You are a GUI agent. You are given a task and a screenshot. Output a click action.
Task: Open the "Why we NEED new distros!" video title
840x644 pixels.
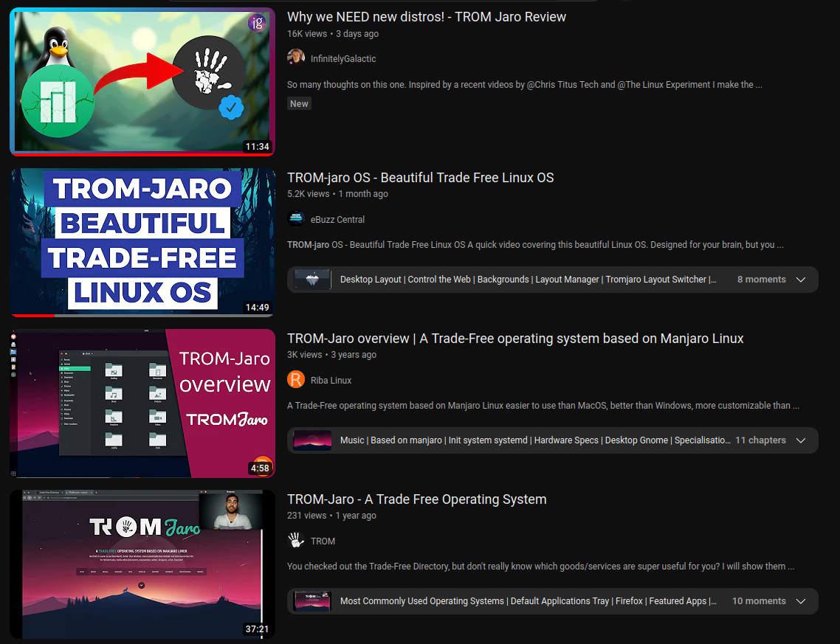click(427, 16)
